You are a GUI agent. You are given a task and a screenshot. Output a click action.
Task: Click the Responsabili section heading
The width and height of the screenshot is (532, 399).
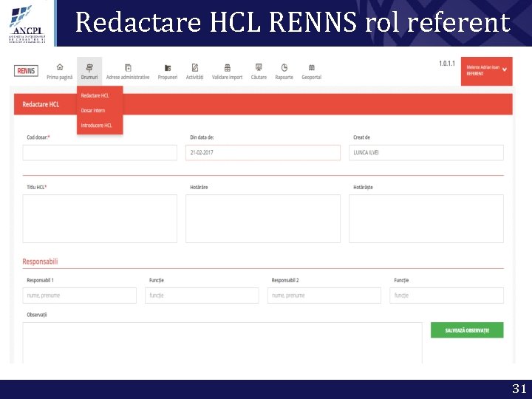pos(40,262)
